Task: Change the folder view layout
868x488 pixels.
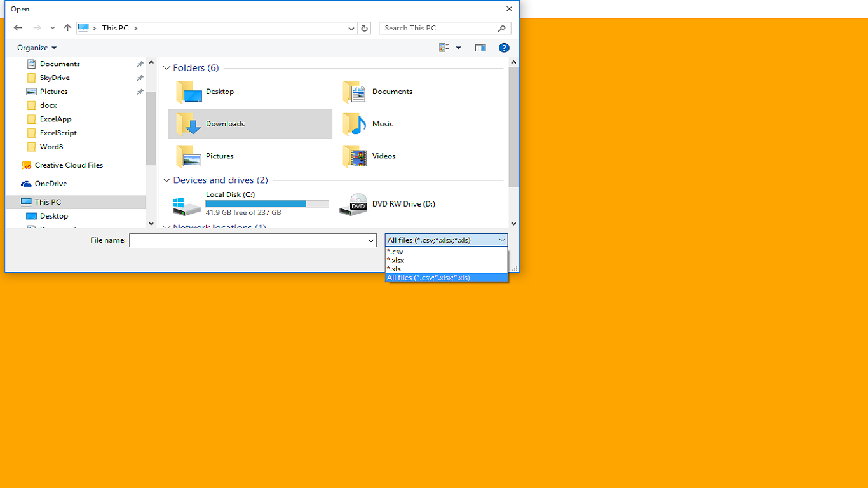Action: click(x=444, y=48)
